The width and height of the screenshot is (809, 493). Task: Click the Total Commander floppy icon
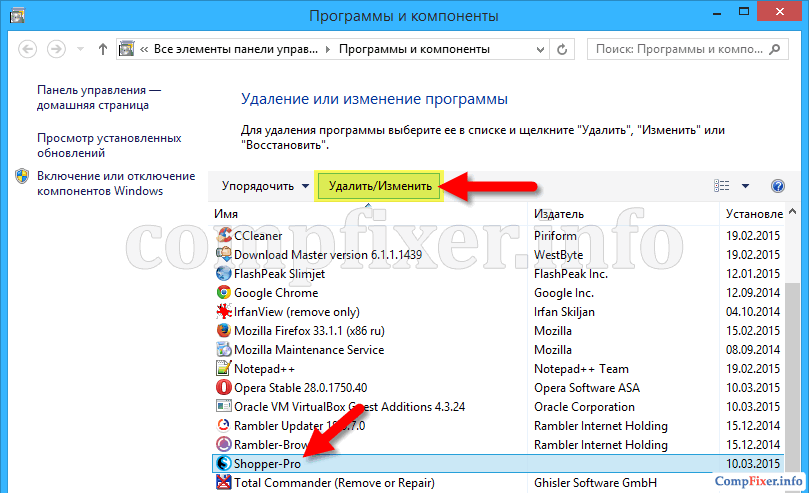click(x=224, y=483)
